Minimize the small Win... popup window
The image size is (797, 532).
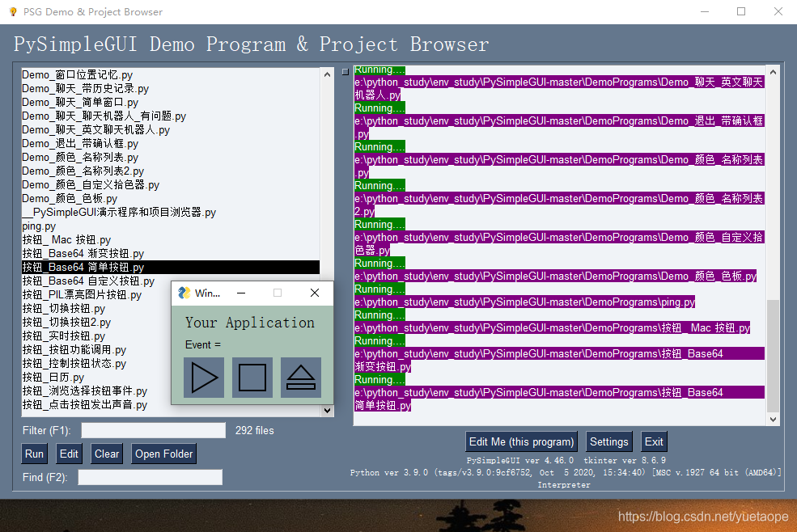point(241,293)
